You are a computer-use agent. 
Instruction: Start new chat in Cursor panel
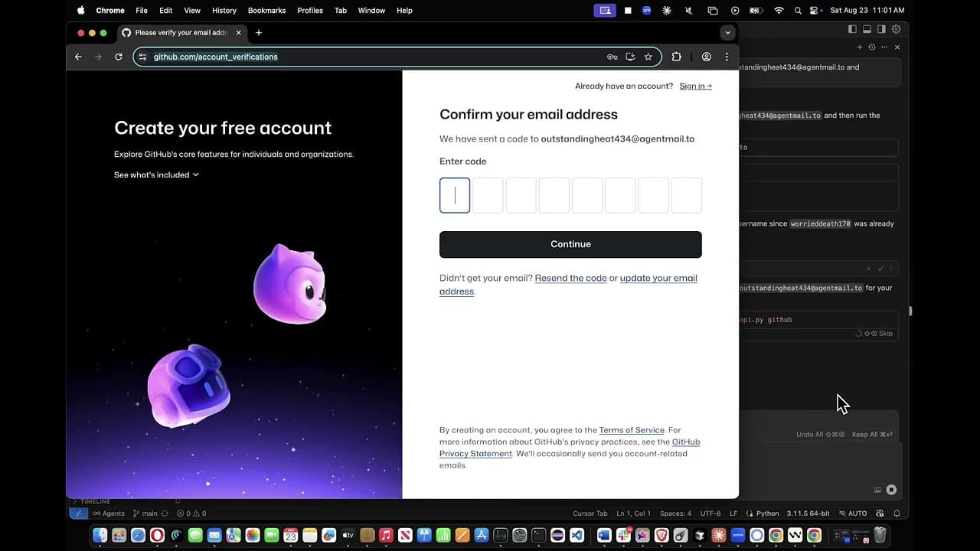[859, 47]
